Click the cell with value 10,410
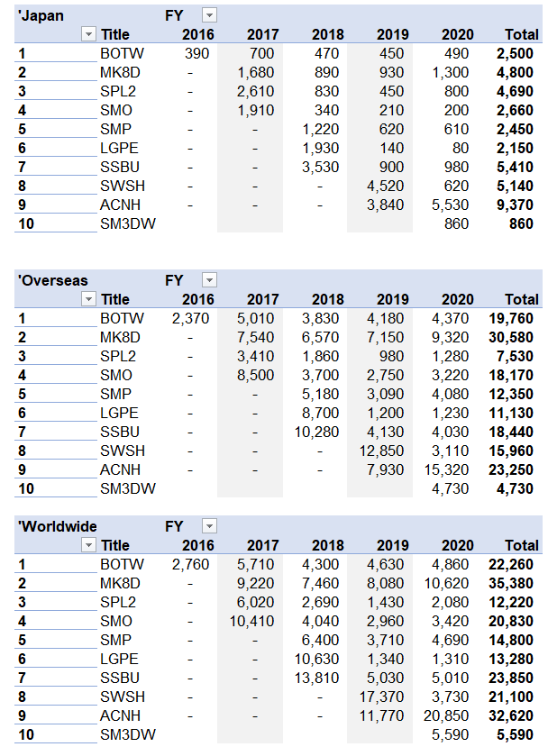The width and height of the screenshot is (548, 756). pos(251,621)
